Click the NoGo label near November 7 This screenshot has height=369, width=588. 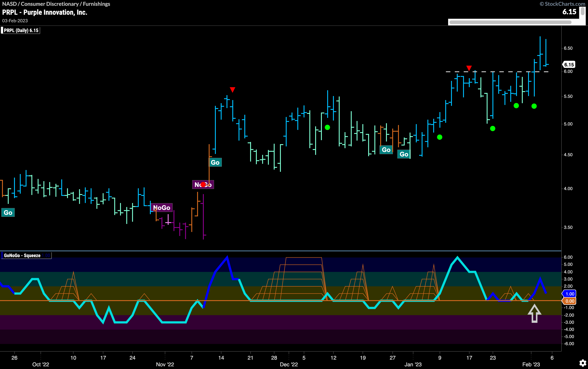(203, 184)
